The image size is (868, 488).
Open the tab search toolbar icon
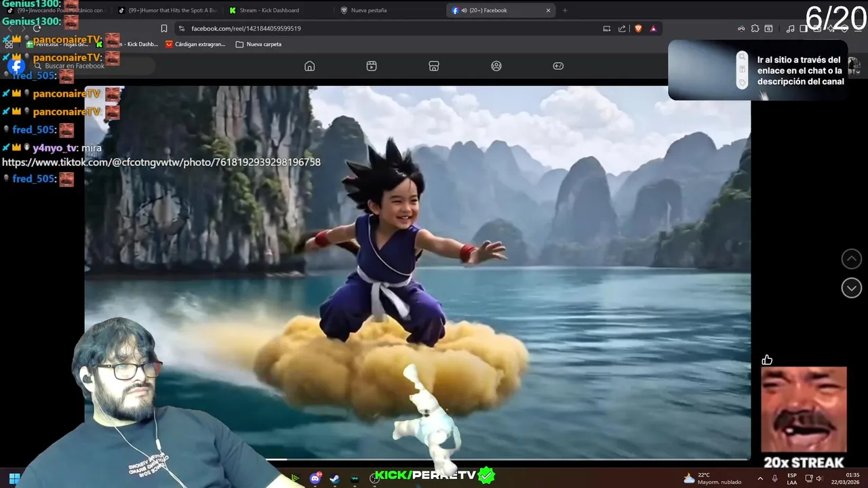coord(768,28)
